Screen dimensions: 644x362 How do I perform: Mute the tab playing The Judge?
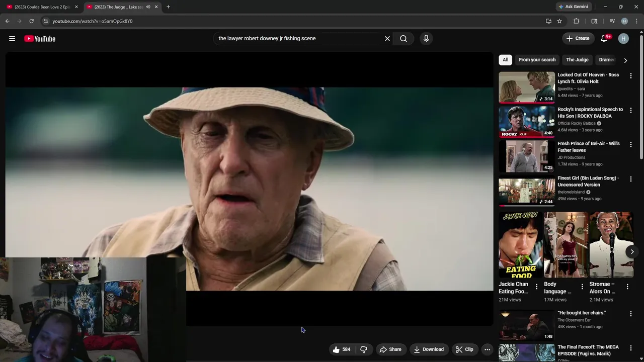[x=148, y=7]
